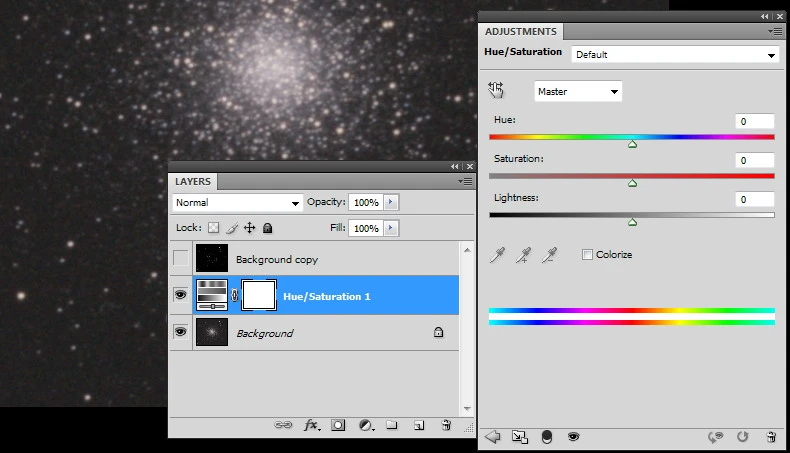Click the Hue value input field
Screen dimensions: 790x453
click(x=754, y=121)
